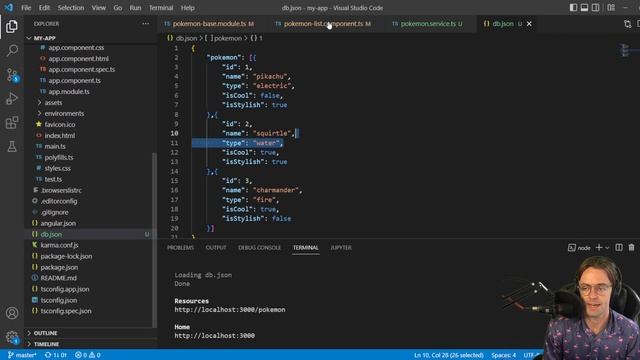Image resolution: width=640 pixels, height=360 pixels.
Task: Open the Run and Debug view
Action: [12, 99]
